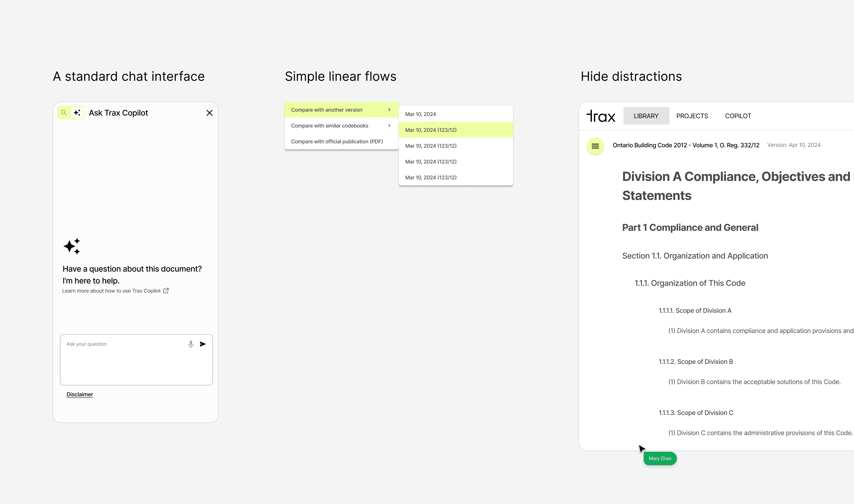This screenshot has height=504, width=854.
Task: Click the large sparkle icon above the greeting
Action: [x=72, y=246]
